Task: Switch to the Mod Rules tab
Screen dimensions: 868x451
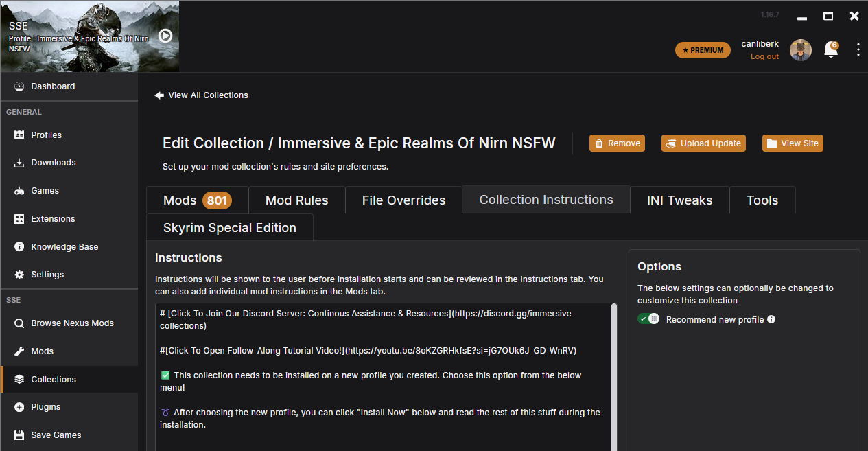Action: [x=296, y=200]
